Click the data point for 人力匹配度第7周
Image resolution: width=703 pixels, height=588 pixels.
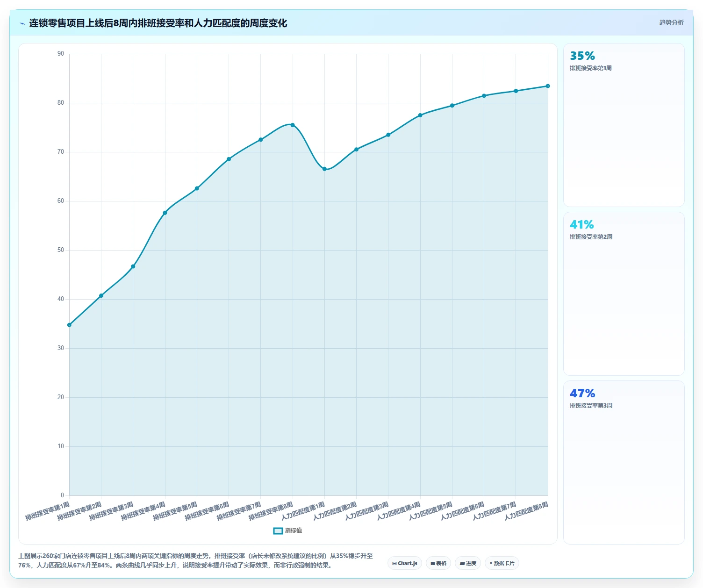(x=516, y=91)
